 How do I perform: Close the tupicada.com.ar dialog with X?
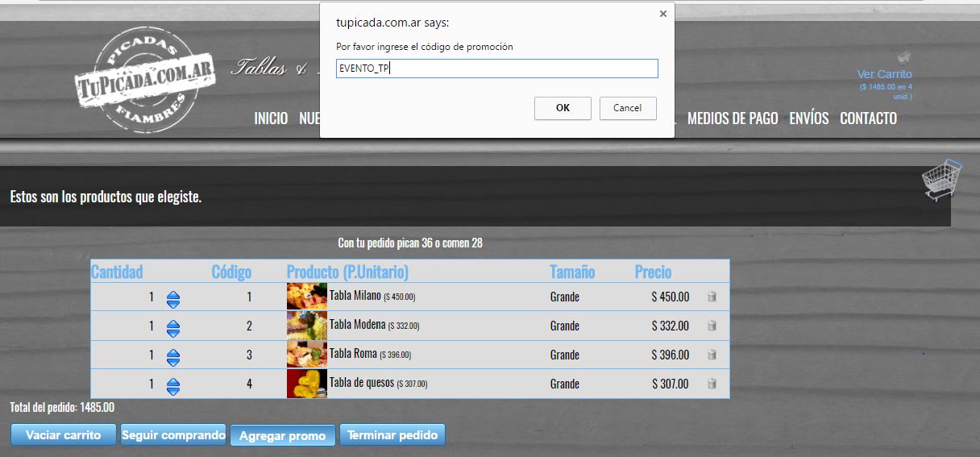click(663, 14)
